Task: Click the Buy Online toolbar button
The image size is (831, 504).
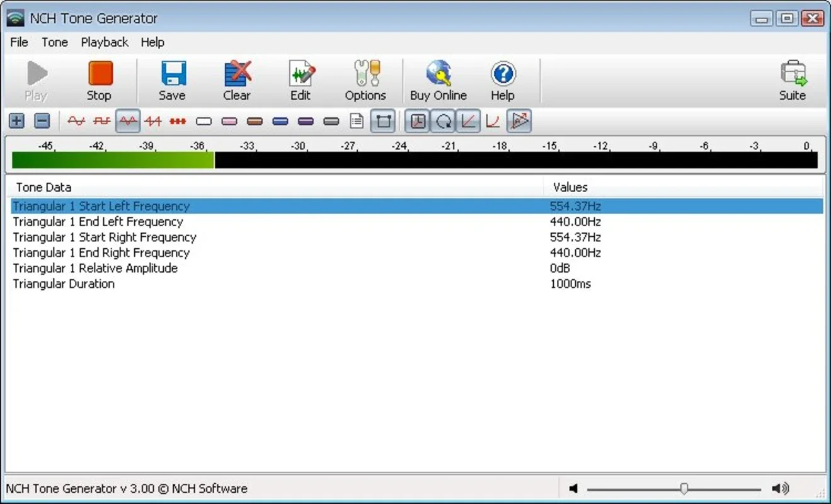Action: point(438,81)
